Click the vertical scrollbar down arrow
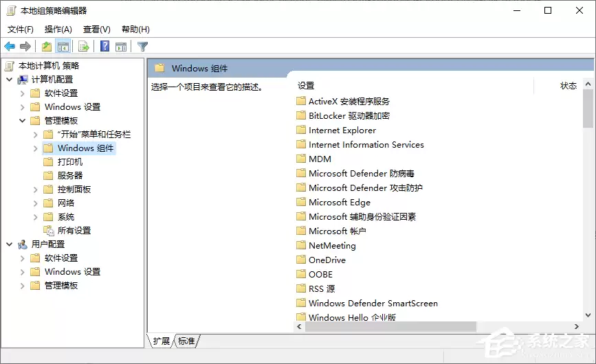 [x=588, y=315]
